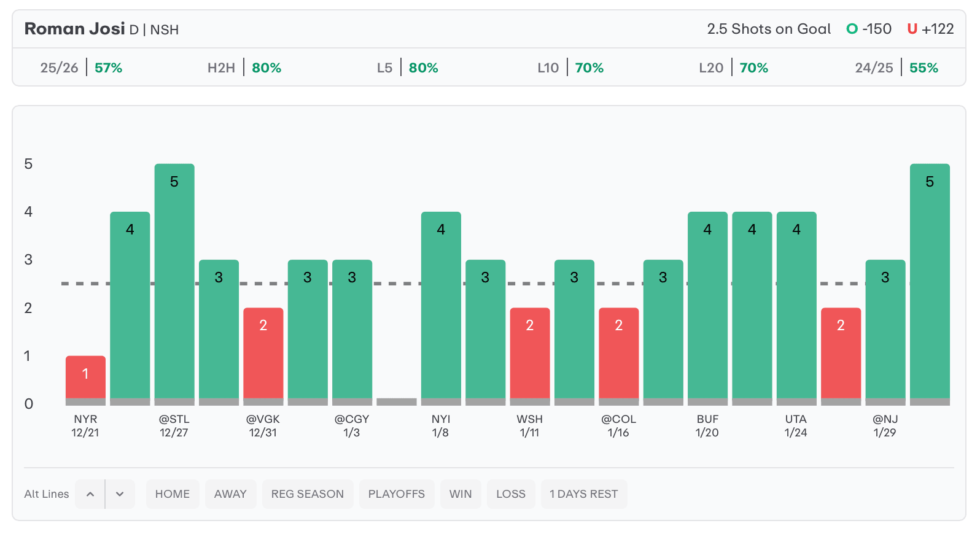Toggle the 1 DAYS REST filter
This screenshot has width=980, height=534.
coord(583,494)
